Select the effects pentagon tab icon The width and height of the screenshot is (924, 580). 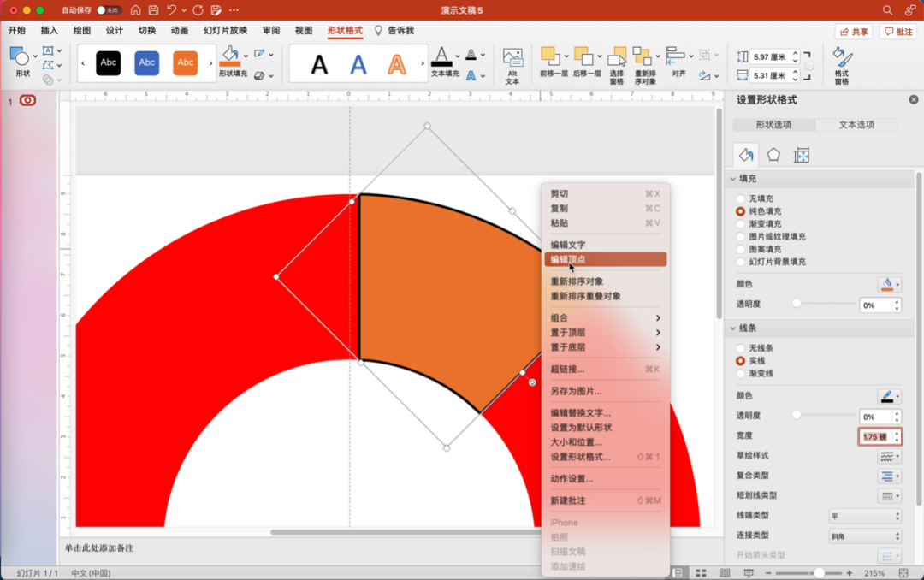[x=773, y=155]
